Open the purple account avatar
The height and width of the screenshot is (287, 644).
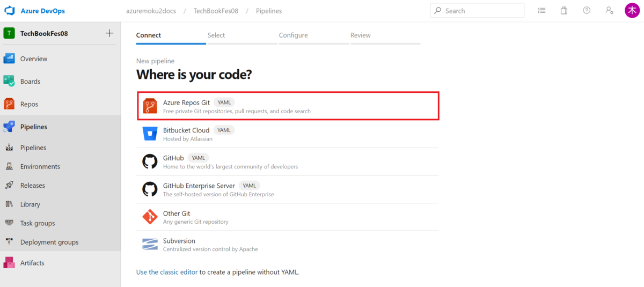coord(632,10)
